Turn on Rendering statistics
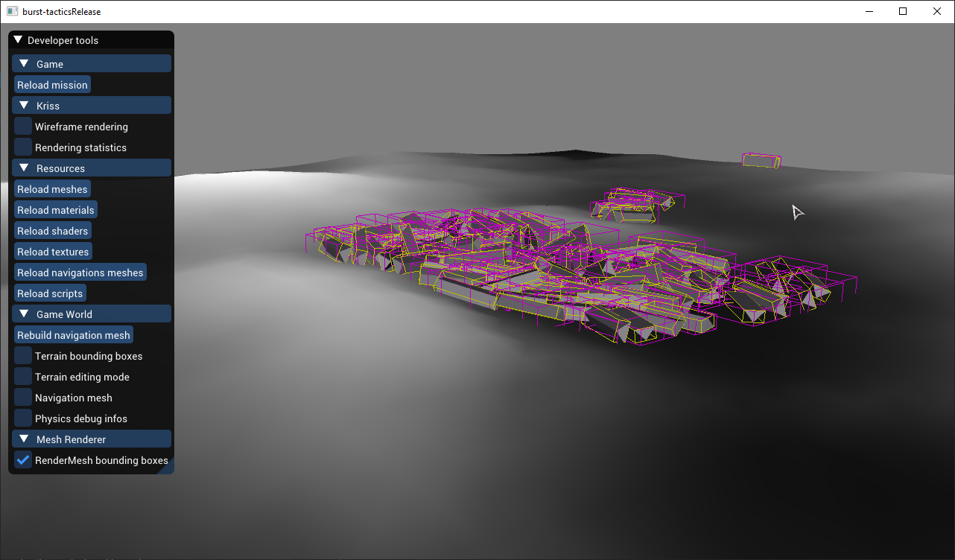 point(24,147)
